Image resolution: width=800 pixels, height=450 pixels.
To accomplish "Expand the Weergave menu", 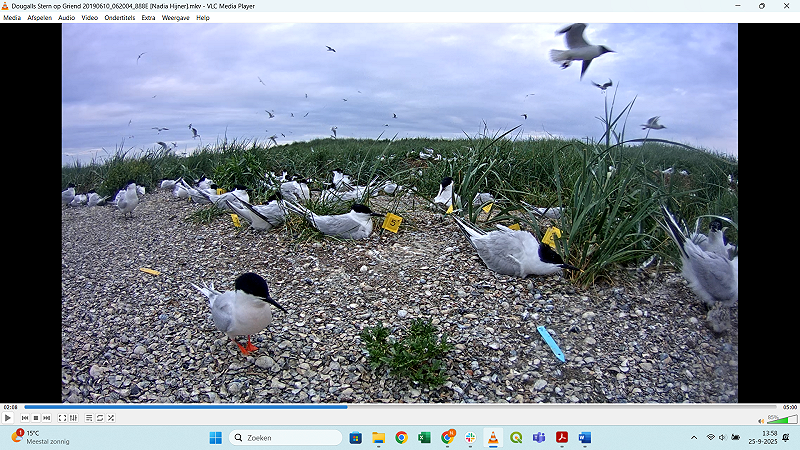I will (x=176, y=18).
